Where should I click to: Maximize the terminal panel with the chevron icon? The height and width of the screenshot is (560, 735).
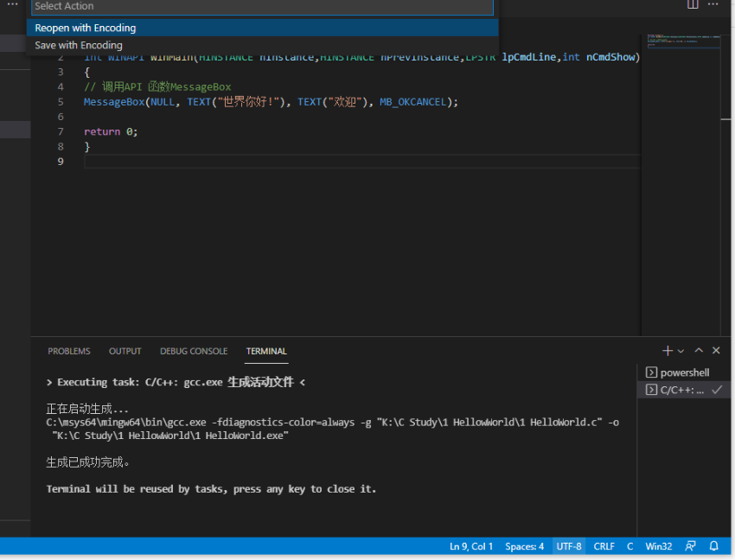point(700,350)
